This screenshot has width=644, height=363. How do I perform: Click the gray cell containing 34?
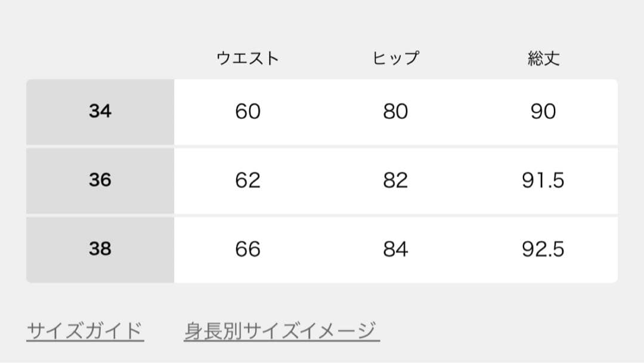pyautogui.click(x=100, y=112)
